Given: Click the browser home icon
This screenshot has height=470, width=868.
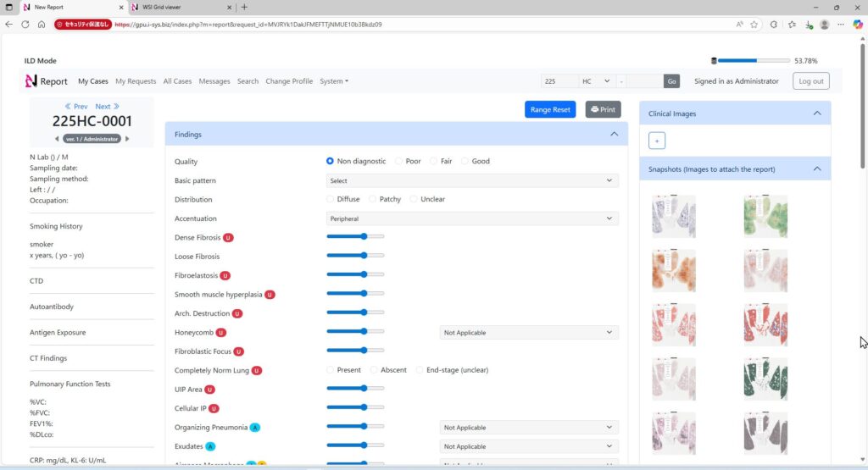Looking at the screenshot, I should [x=42, y=25].
